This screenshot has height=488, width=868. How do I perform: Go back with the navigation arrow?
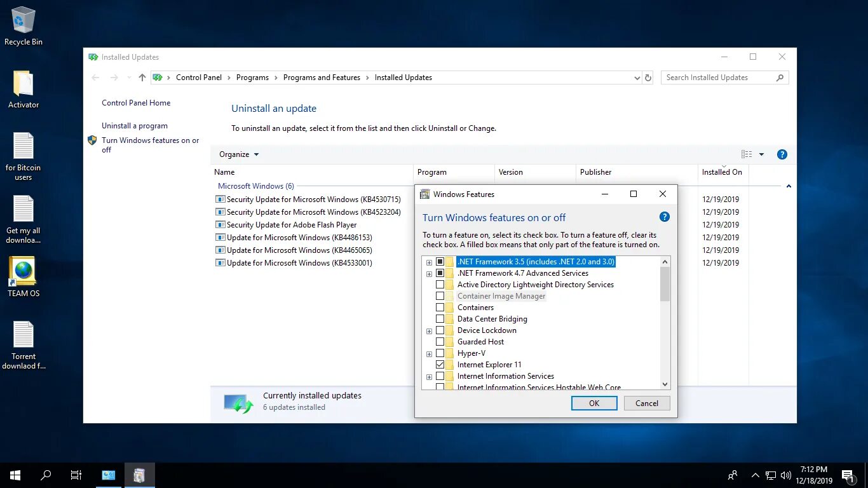95,78
